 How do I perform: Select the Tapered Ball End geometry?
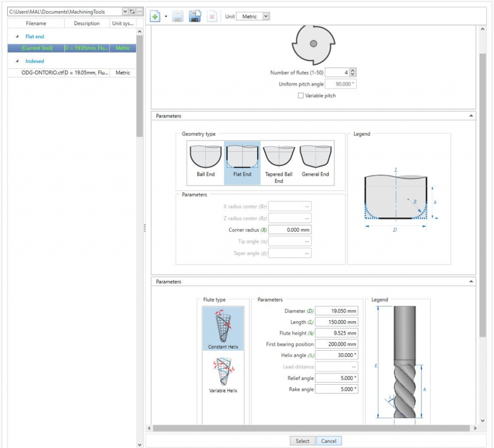278,157
